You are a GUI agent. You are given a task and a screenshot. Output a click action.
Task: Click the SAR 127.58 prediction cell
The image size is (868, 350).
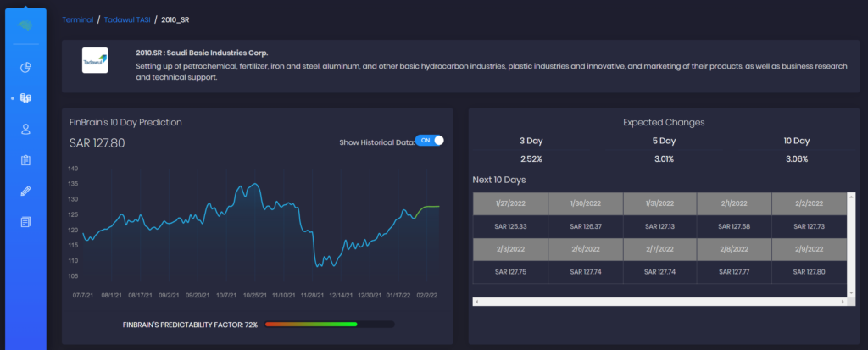click(734, 226)
